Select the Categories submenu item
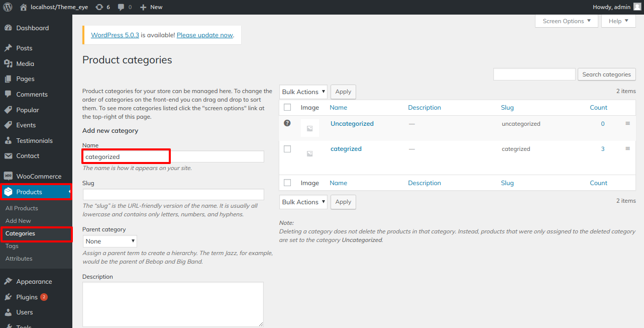Screen dimensions: 644x328 [20, 233]
